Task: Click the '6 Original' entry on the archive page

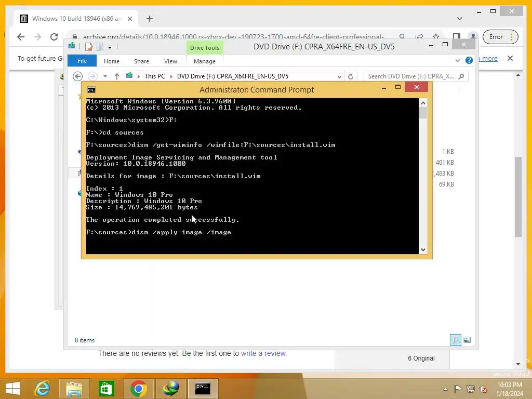Action: pyautogui.click(x=421, y=358)
